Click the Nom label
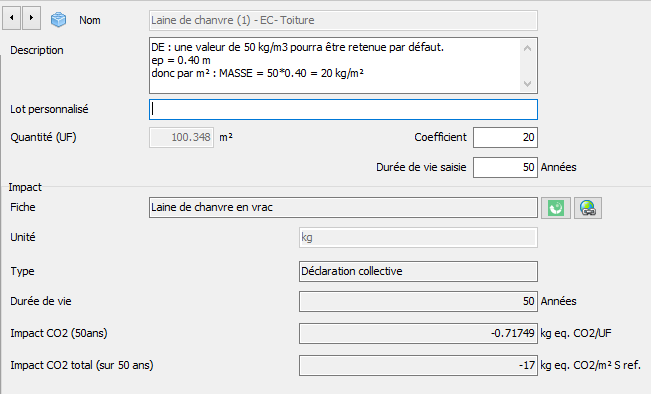The height and width of the screenshot is (394, 651). (90, 20)
